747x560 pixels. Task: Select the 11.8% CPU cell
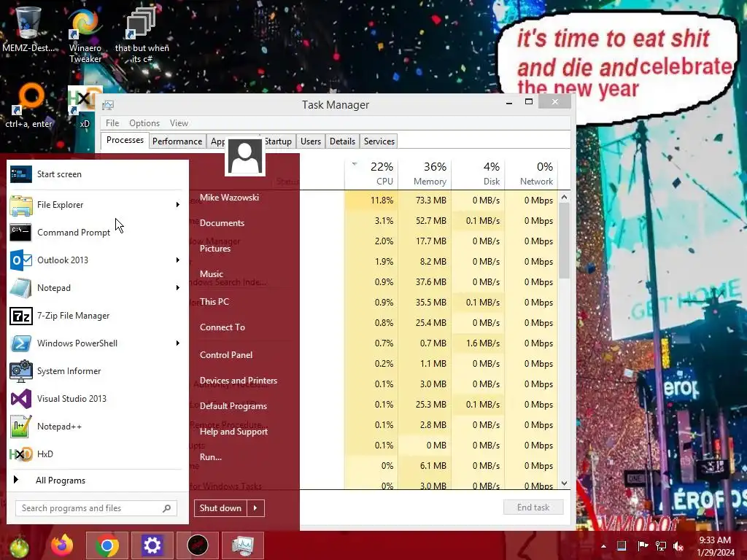pos(371,201)
